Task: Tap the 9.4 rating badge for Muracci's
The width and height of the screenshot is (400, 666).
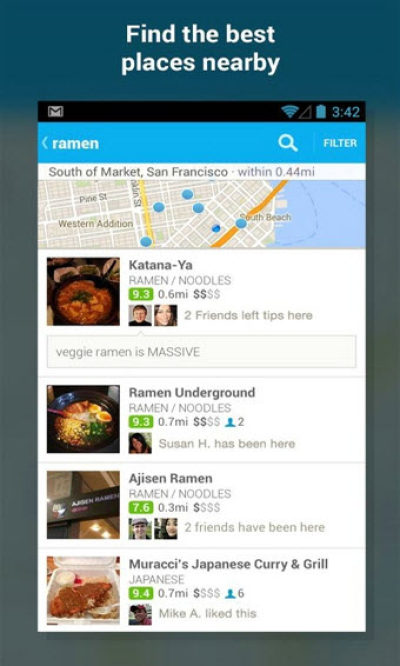Action: point(141,593)
